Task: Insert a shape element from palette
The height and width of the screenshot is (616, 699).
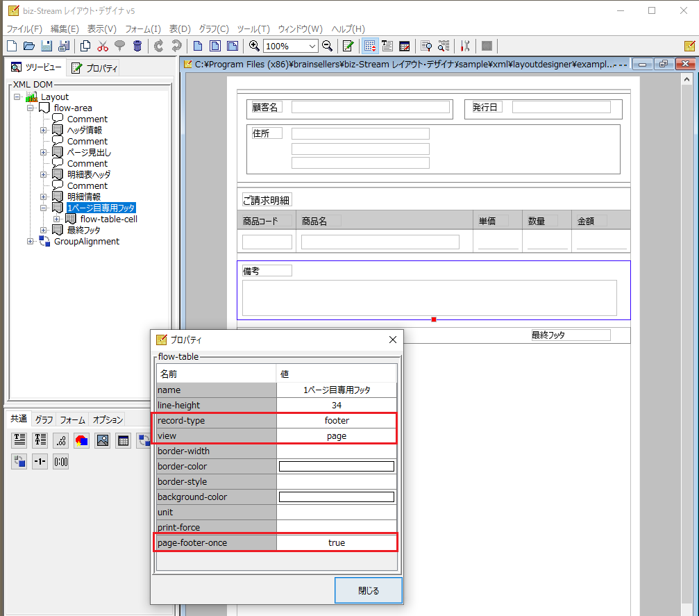Action: [x=82, y=440]
